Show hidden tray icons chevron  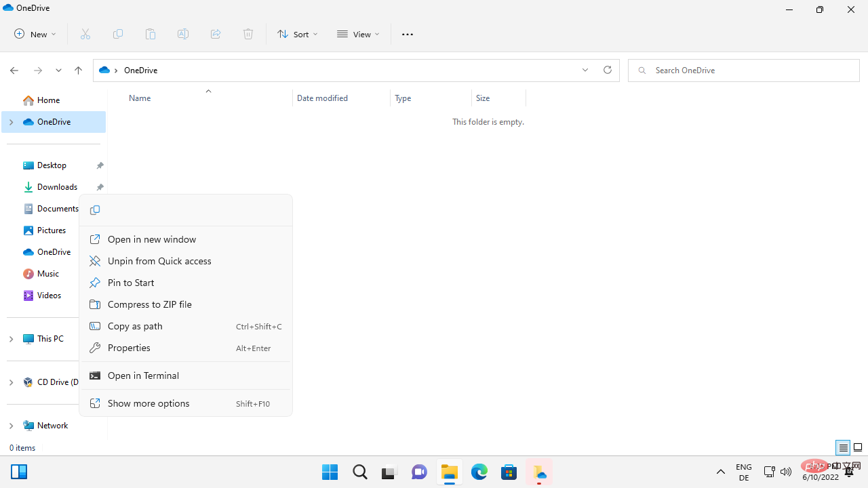click(x=721, y=472)
